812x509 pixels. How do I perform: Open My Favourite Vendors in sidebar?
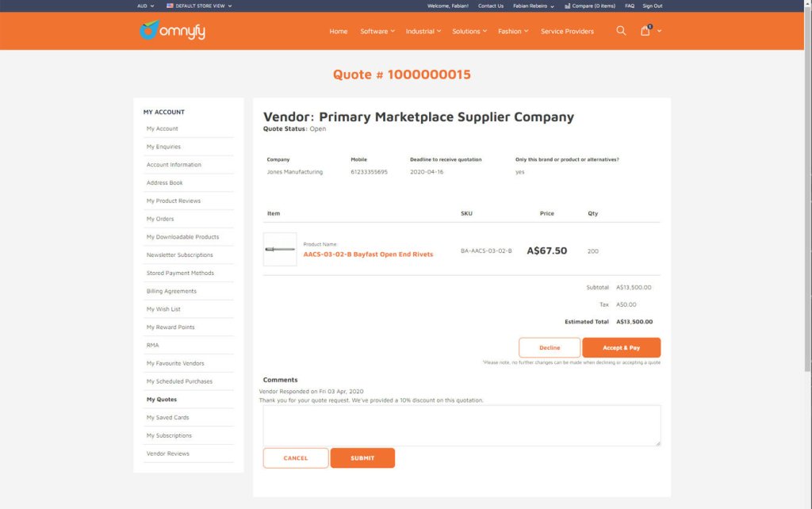click(175, 363)
